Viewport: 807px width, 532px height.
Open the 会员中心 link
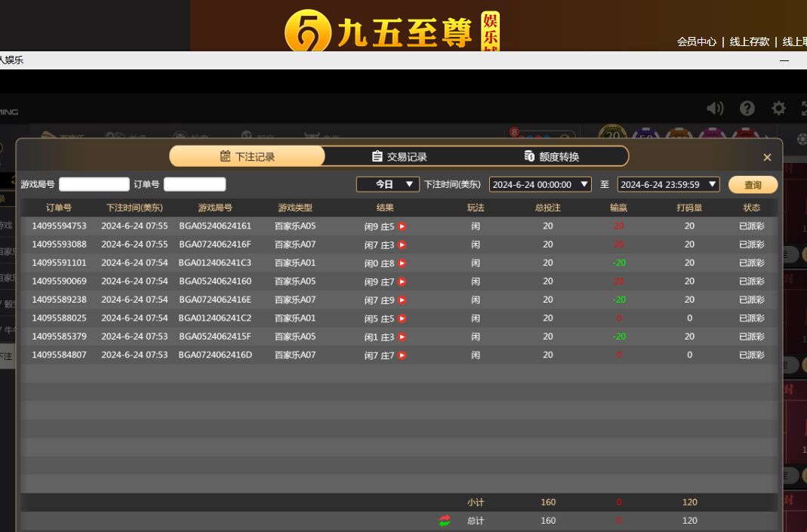pyautogui.click(x=696, y=42)
